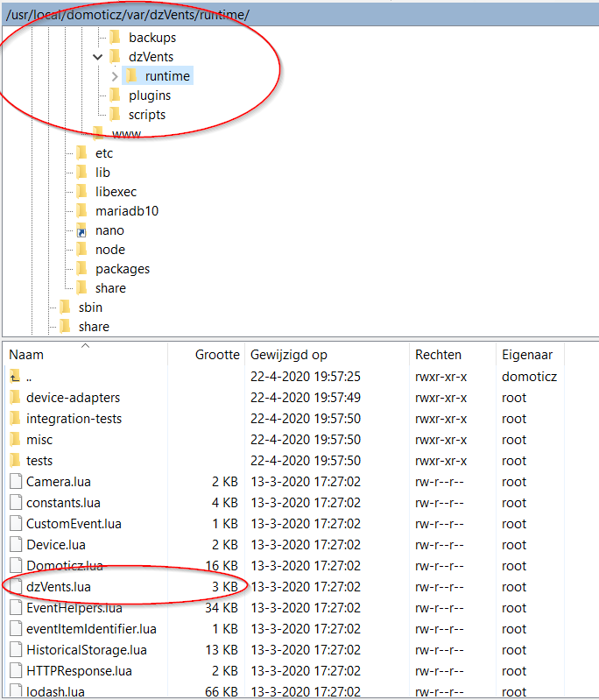Click the misc folder icon in file list

pyautogui.click(x=15, y=439)
